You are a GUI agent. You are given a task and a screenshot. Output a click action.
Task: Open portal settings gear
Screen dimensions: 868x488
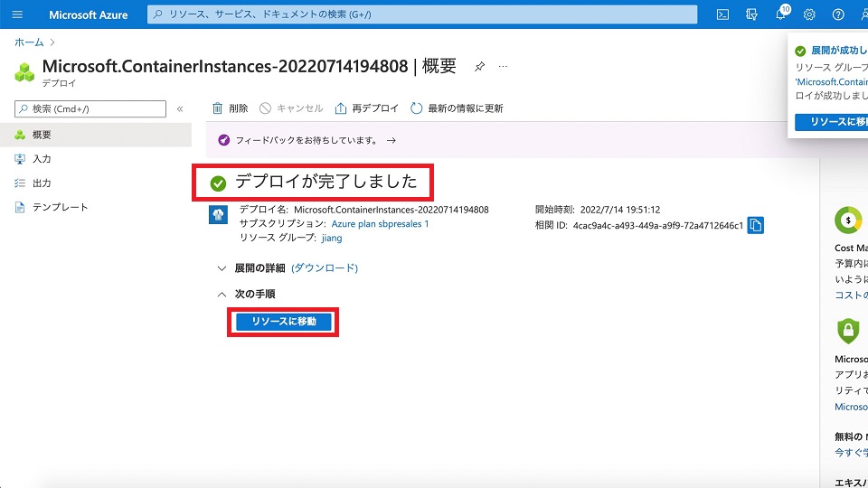pos(808,15)
